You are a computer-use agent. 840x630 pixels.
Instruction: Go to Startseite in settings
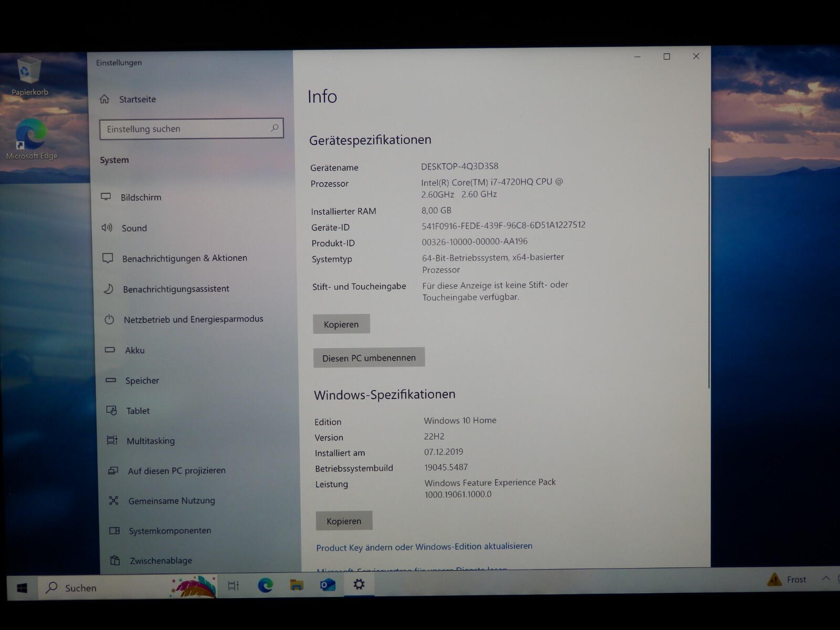[x=138, y=99]
